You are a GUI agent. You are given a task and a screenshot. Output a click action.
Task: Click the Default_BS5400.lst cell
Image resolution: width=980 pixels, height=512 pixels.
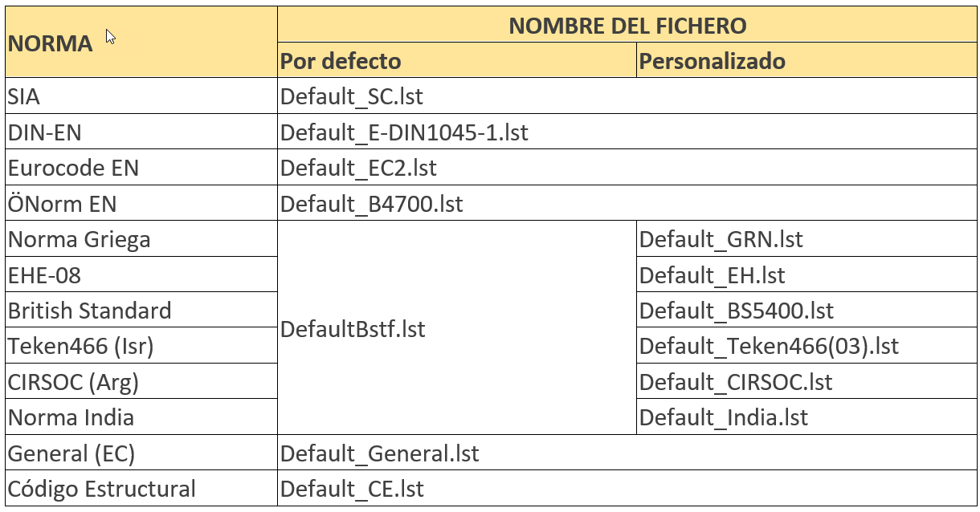click(x=737, y=311)
